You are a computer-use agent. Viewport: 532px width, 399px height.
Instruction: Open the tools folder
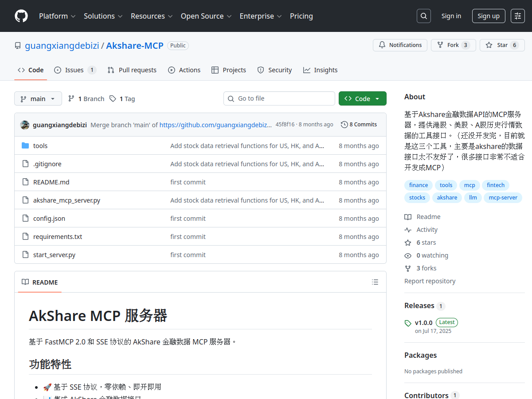click(x=40, y=145)
